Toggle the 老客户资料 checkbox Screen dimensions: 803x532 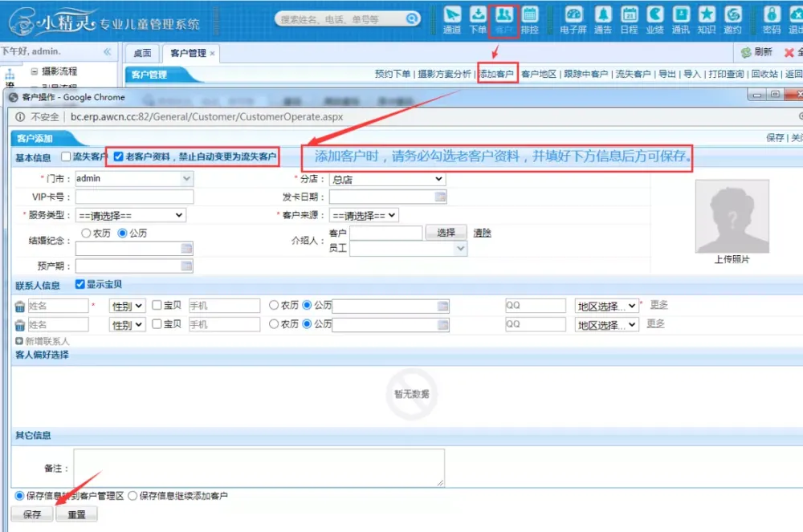119,156
